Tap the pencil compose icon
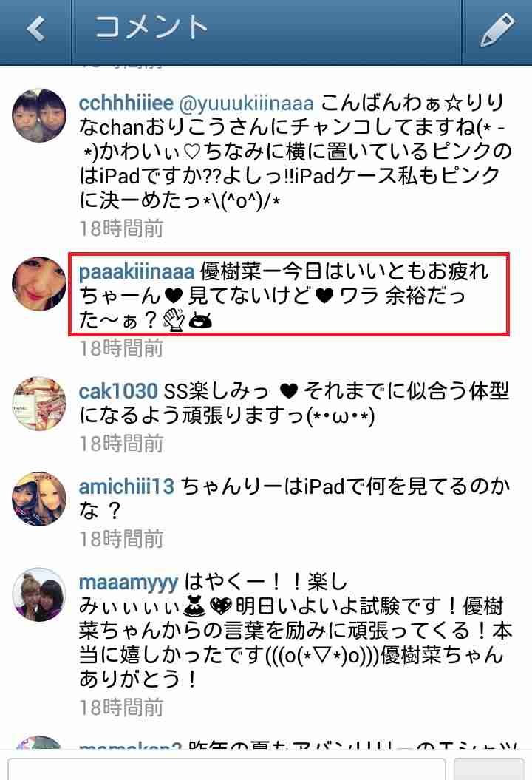 point(497,30)
